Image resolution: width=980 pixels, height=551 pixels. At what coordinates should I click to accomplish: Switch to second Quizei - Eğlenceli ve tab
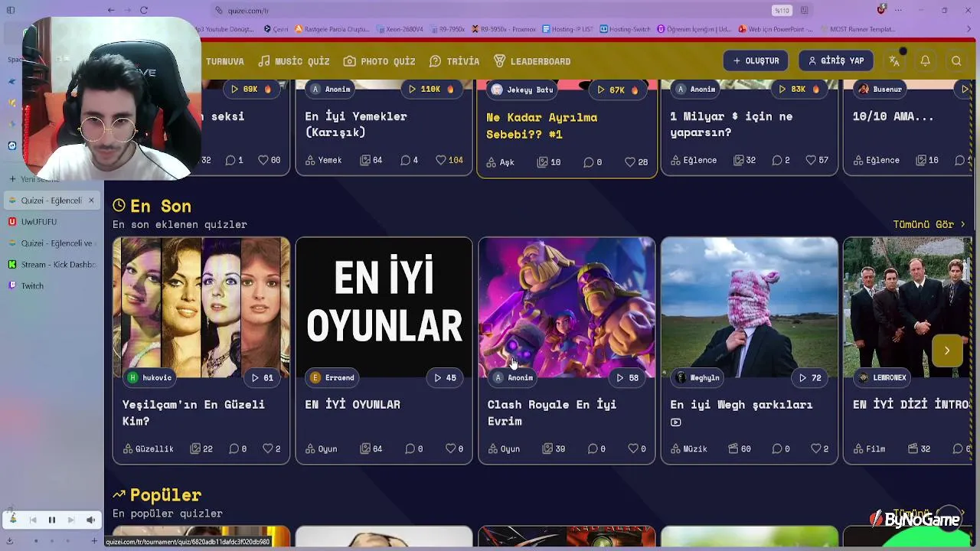pos(51,243)
